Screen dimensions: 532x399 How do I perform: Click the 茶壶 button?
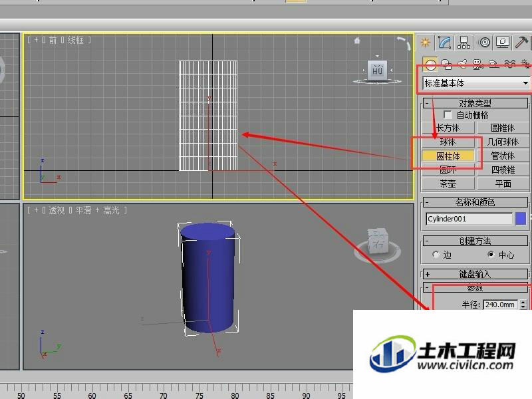(448, 184)
